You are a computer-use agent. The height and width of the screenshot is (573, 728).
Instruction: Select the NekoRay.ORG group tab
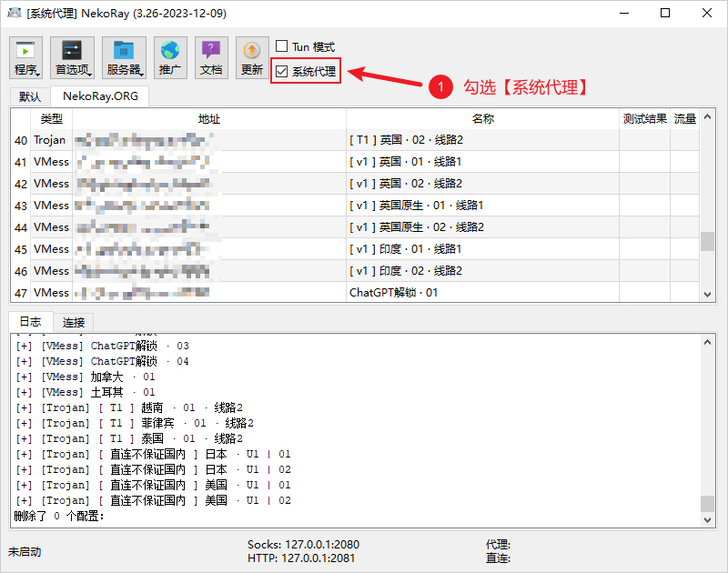(99, 96)
